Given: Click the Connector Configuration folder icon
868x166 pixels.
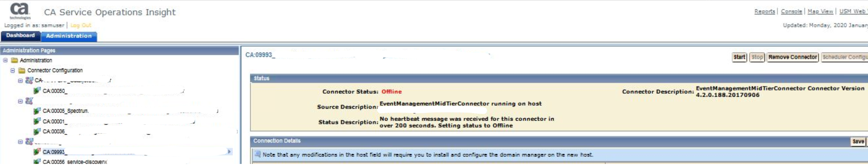Looking at the screenshot, I should pos(22,71).
